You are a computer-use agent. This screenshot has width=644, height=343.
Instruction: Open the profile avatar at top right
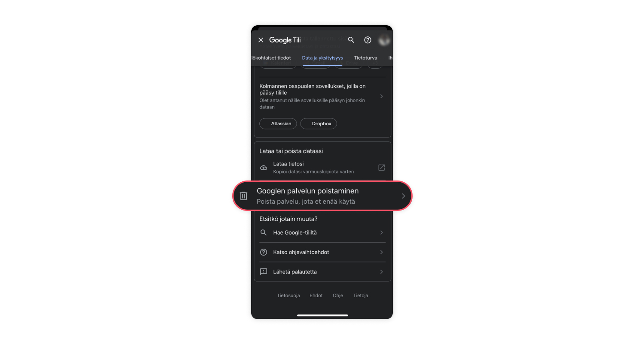point(384,40)
